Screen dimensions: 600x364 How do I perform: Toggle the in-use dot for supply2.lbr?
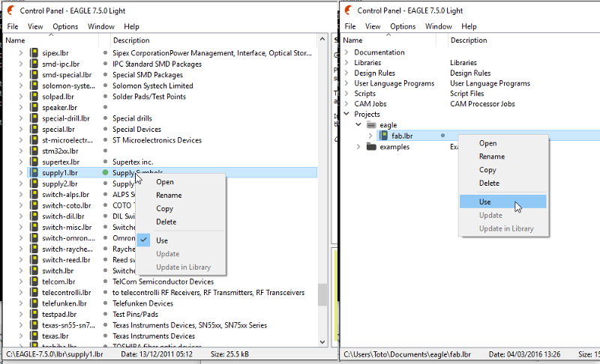[x=105, y=183]
